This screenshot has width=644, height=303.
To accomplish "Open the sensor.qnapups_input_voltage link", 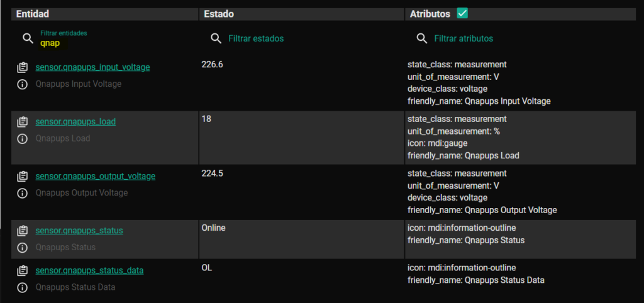I will tap(92, 67).
